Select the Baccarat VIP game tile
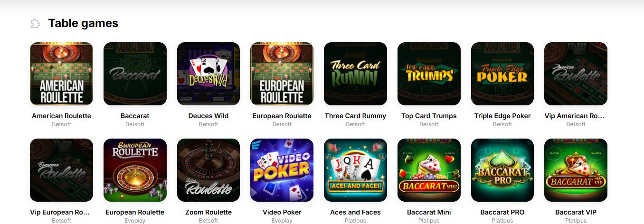The width and height of the screenshot is (644, 224). [x=576, y=170]
